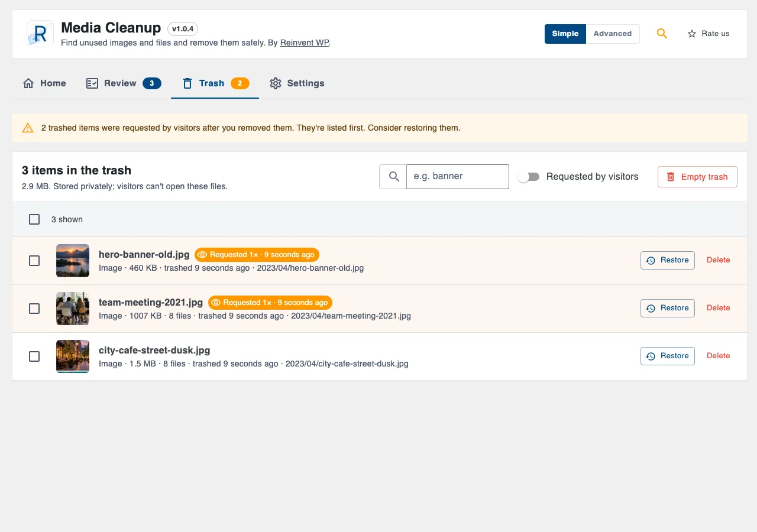Click the eye icon on hero-banner-old.jpg badge
Viewport: 757px width, 532px height.
coord(202,255)
